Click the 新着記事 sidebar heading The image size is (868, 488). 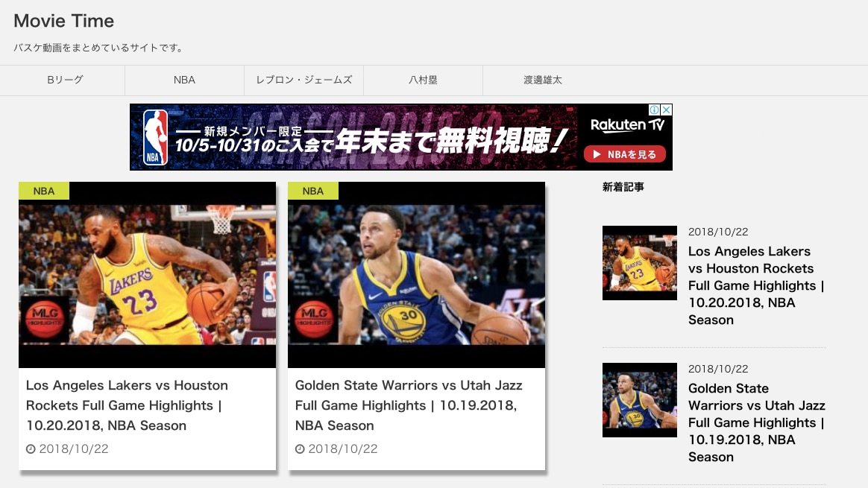point(623,187)
